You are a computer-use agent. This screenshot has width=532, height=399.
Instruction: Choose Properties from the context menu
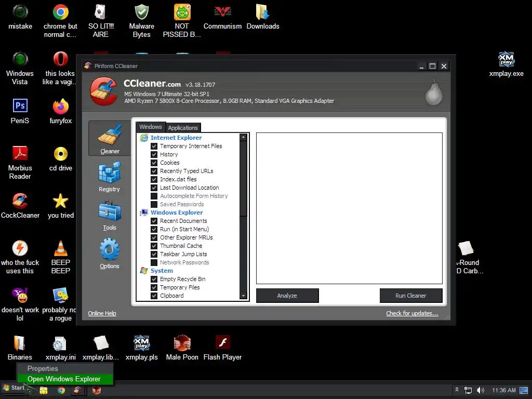tap(65, 368)
